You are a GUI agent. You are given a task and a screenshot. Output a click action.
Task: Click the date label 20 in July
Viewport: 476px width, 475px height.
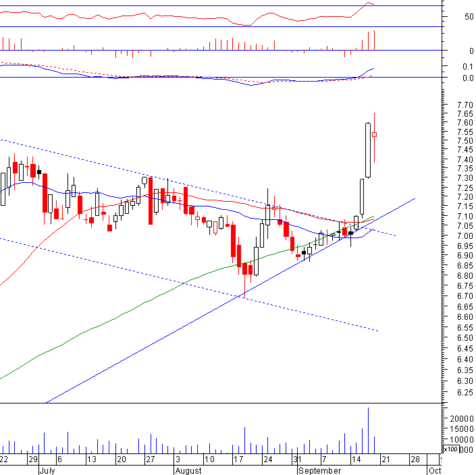coord(121,459)
